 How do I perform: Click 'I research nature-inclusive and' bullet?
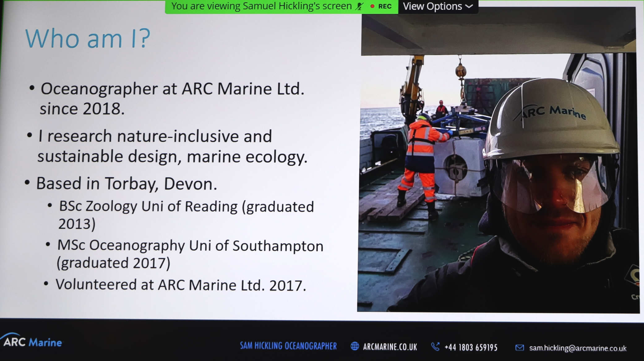pos(155,136)
